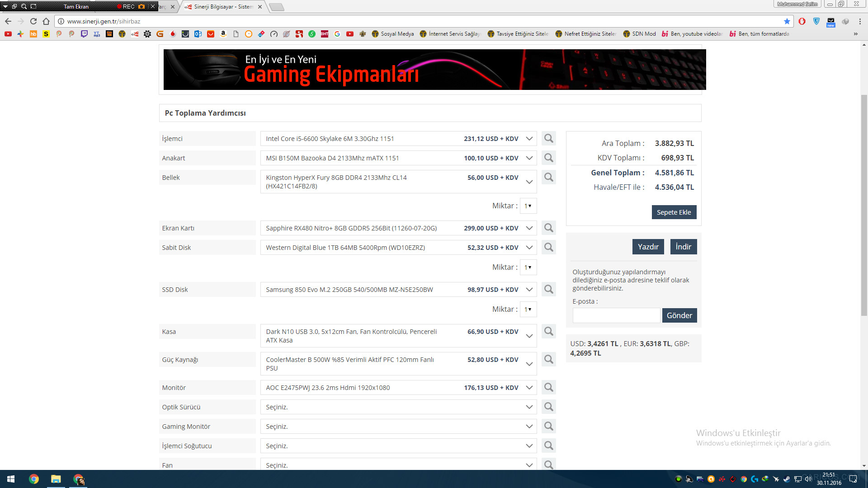
Task: Open File Explorer from the taskbar
Action: 56,479
